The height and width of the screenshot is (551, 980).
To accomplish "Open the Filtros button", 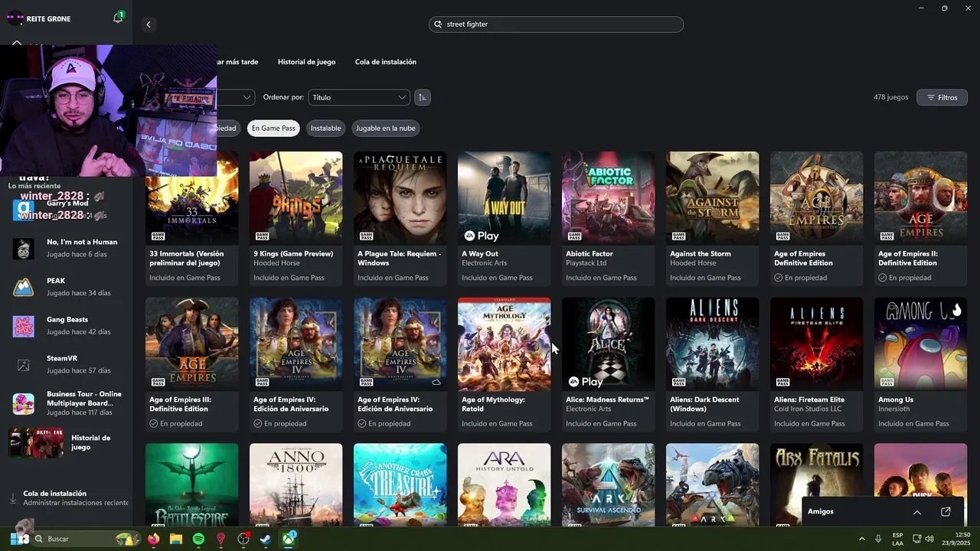I will (x=942, y=97).
